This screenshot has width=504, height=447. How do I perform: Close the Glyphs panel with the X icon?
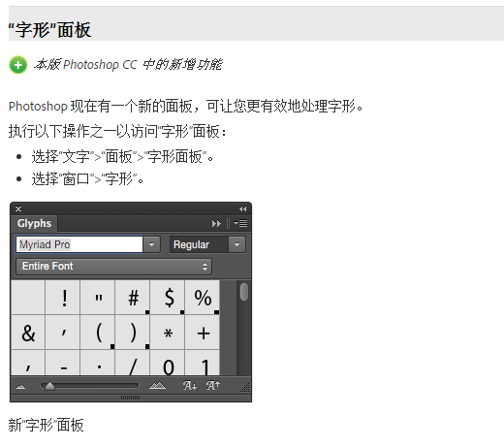click(18, 209)
